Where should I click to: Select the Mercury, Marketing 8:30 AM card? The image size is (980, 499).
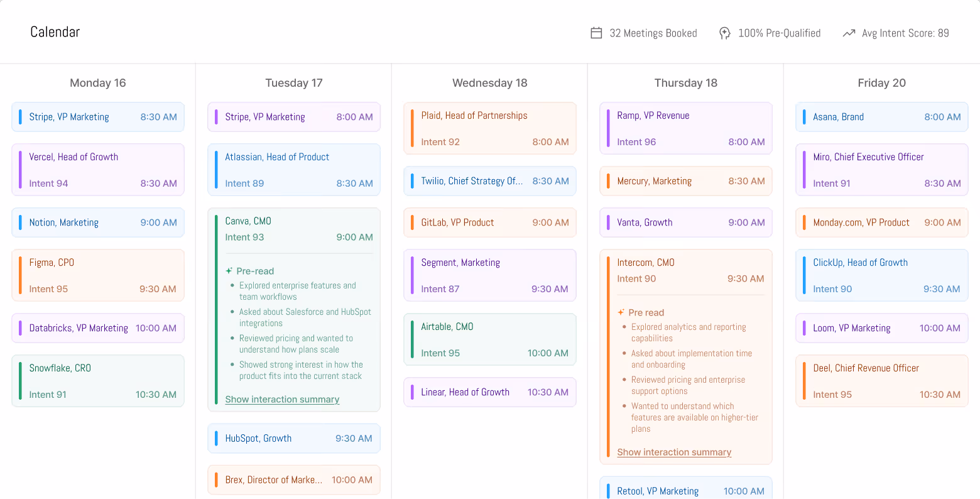click(x=686, y=181)
